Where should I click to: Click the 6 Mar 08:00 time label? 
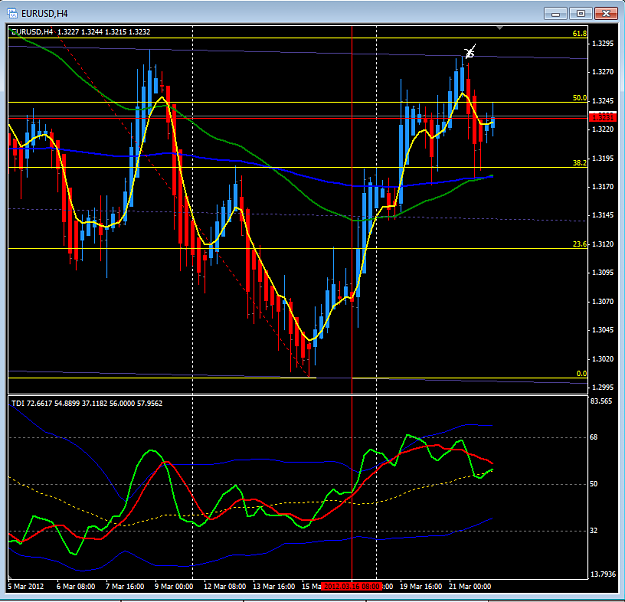(x=76, y=586)
